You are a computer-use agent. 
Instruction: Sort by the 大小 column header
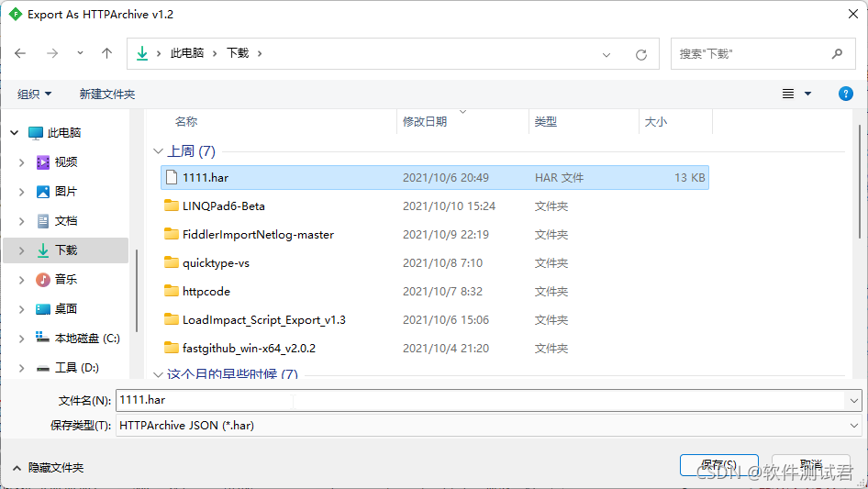click(x=656, y=122)
